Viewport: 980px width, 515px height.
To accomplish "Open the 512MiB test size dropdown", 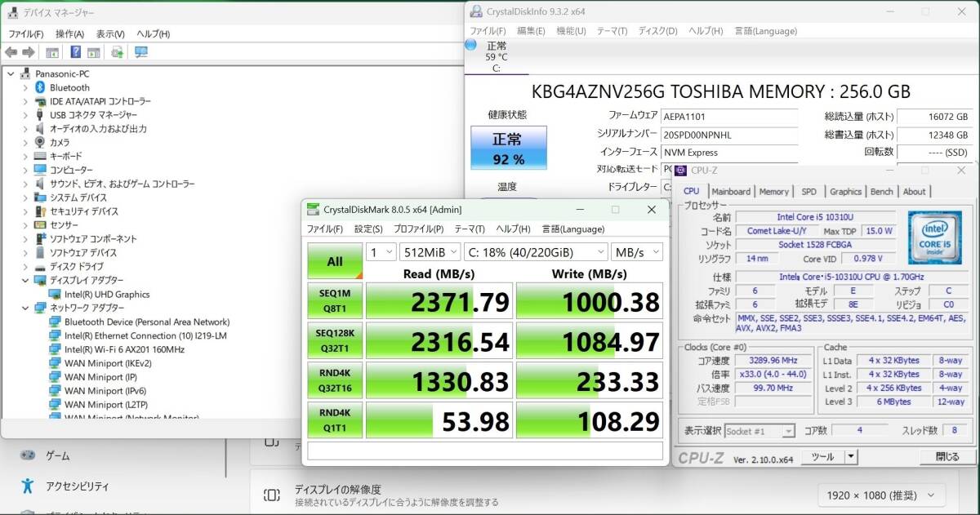I will coord(430,251).
